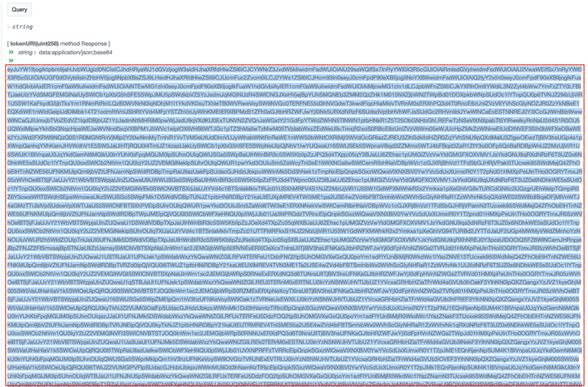
Task: Click the return-type corner icon before italic string
Action: coord(8,27)
